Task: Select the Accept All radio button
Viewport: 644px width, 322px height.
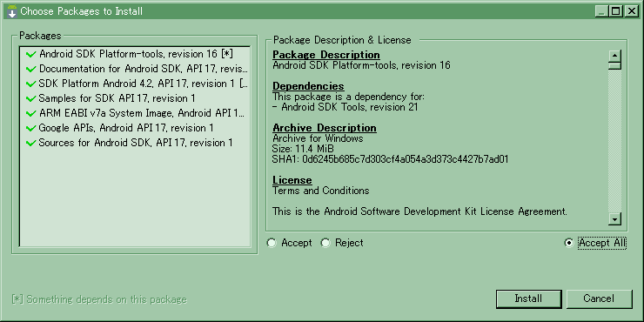Action: [x=569, y=243]
